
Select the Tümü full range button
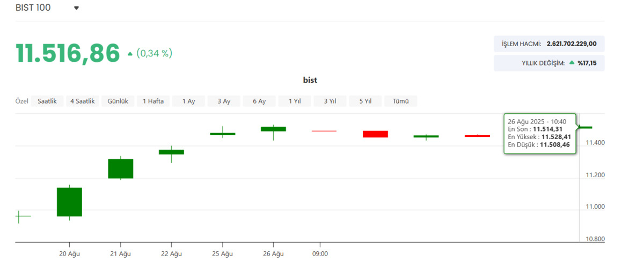[400, 101]
